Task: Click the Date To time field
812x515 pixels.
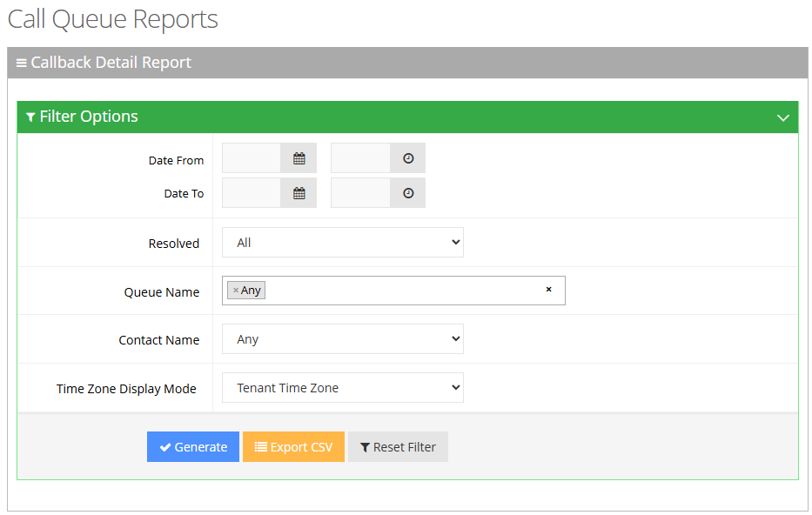Action: point(360,193)
